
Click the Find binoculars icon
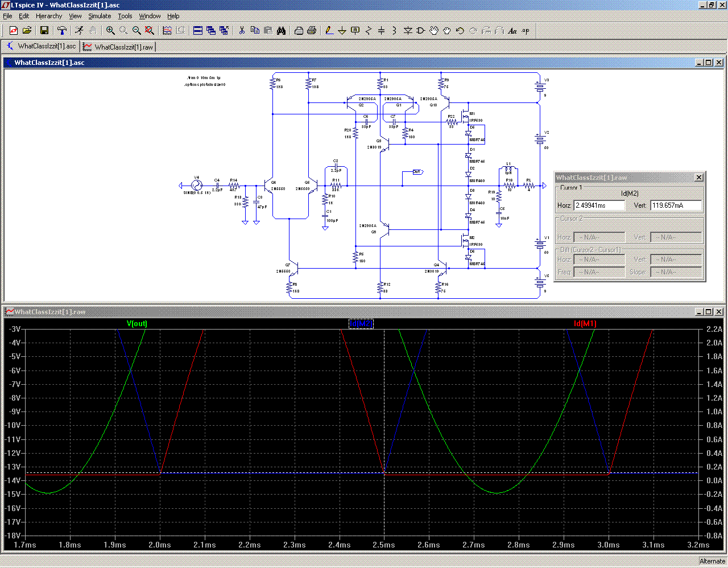pos(281,31)
